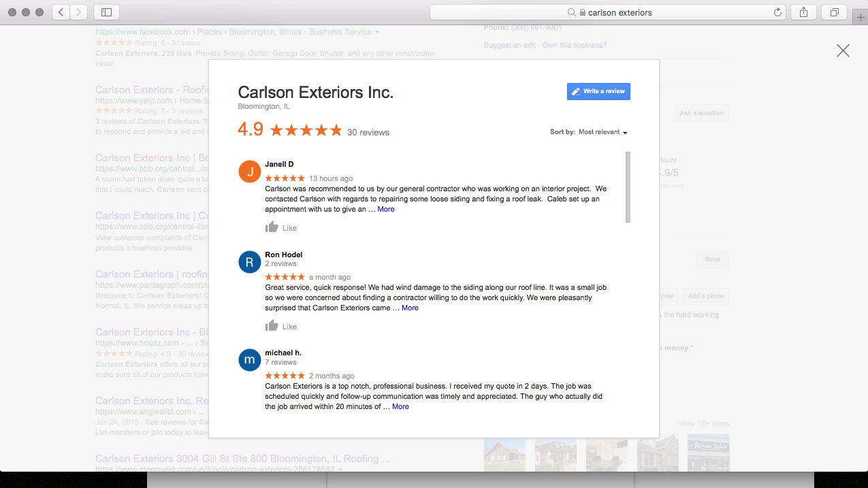The image size is (868, 488).
Task: Open the tab overview icon
Action: click(834, 12)
